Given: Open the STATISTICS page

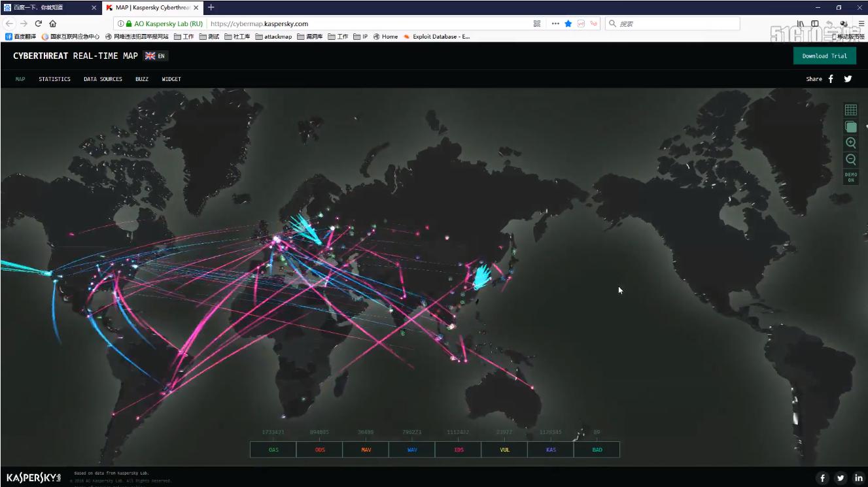Looking at the screenshot, I should tap(54, 79).
